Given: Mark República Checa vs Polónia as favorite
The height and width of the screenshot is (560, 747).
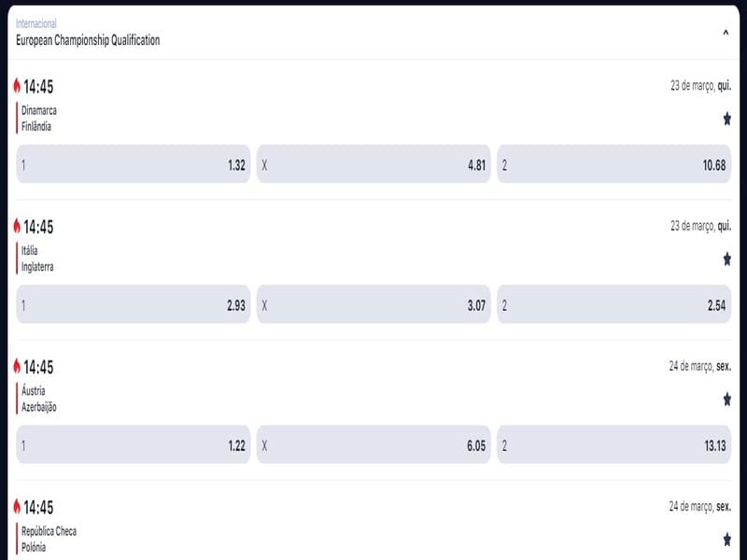Looking at the screenshot, I should (726, 539).
